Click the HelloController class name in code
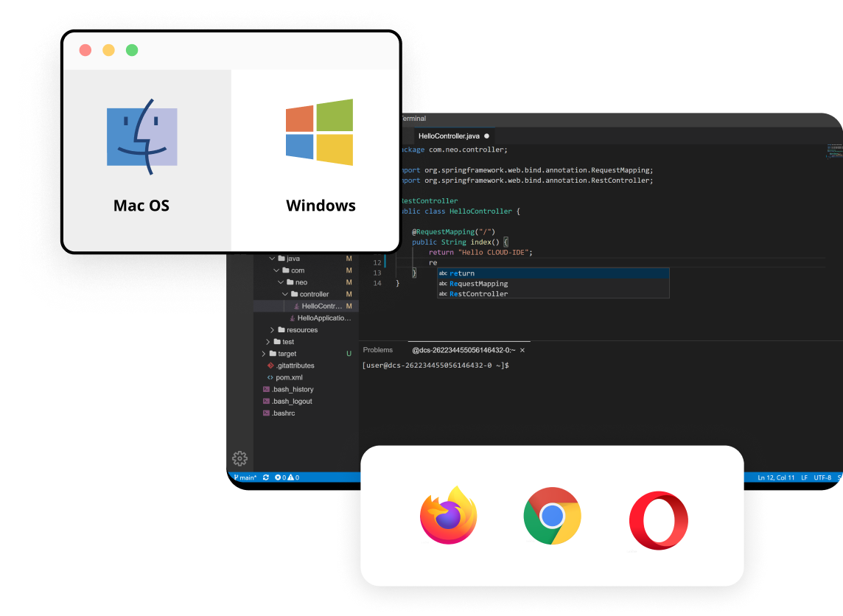Screen dimensions: 843x616 480,211
